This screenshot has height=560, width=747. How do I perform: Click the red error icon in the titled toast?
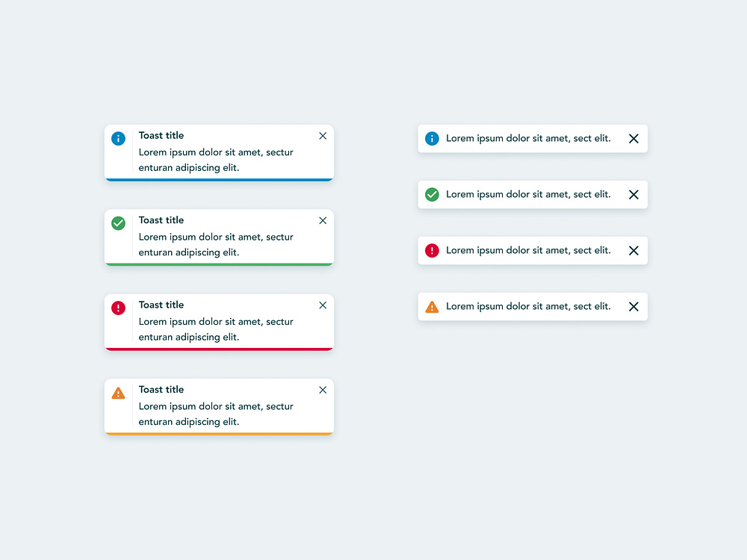click(118, 308)
